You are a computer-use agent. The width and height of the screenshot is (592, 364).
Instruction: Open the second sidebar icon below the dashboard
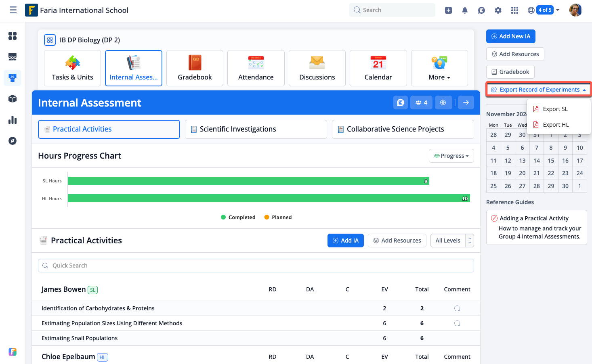coord(13,57)
